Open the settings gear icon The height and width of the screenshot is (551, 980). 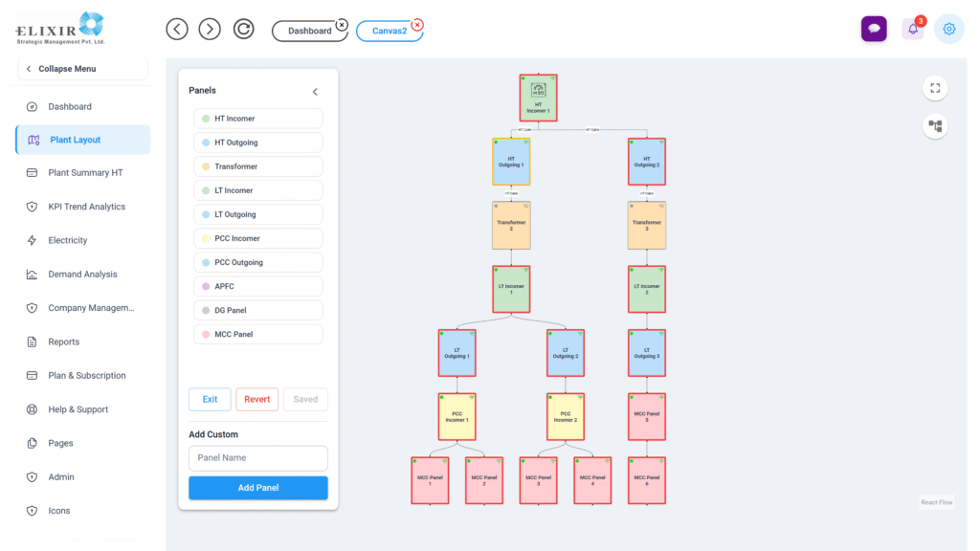(949, 29)
